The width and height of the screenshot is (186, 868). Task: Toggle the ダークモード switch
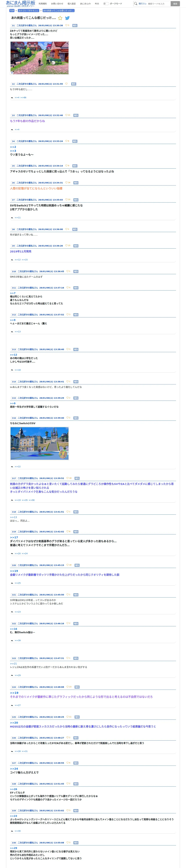tap(106, 4)
